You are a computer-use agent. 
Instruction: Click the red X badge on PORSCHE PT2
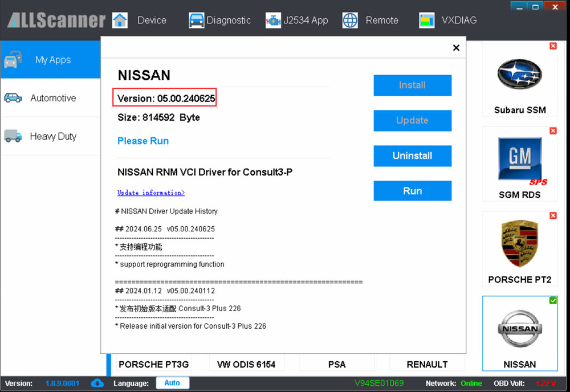(553, 216)
